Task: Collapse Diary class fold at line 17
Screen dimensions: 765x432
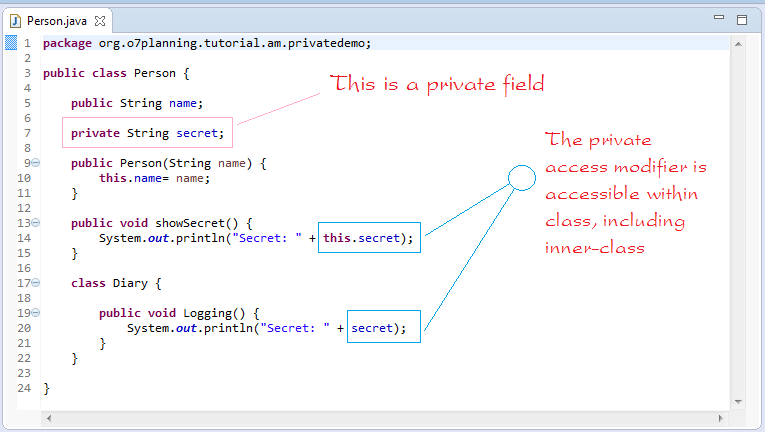Action: 36,283
